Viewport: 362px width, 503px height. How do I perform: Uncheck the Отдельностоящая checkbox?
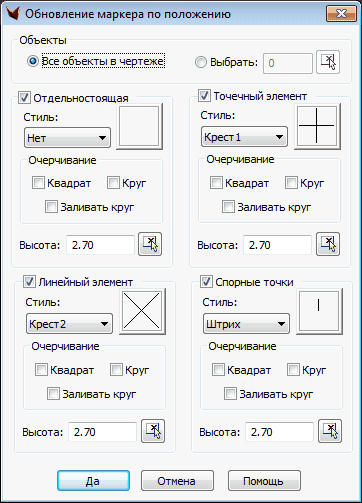click(x=24, y=97)
